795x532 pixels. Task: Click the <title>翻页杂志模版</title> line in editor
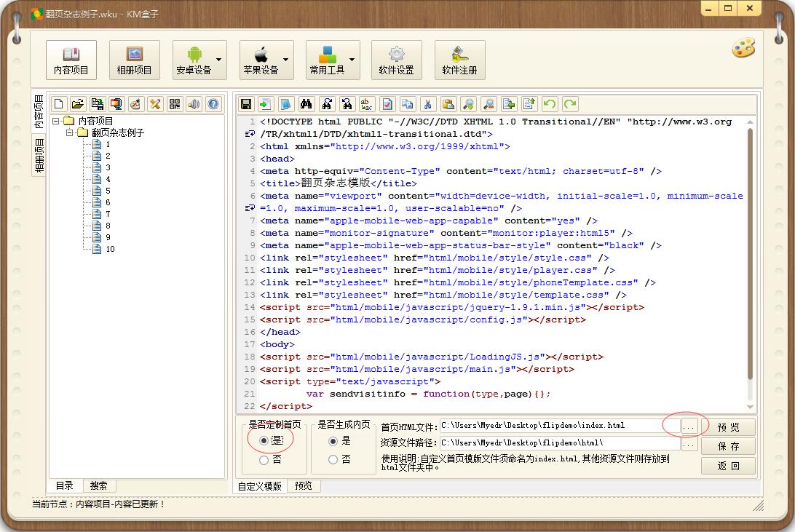339,183
